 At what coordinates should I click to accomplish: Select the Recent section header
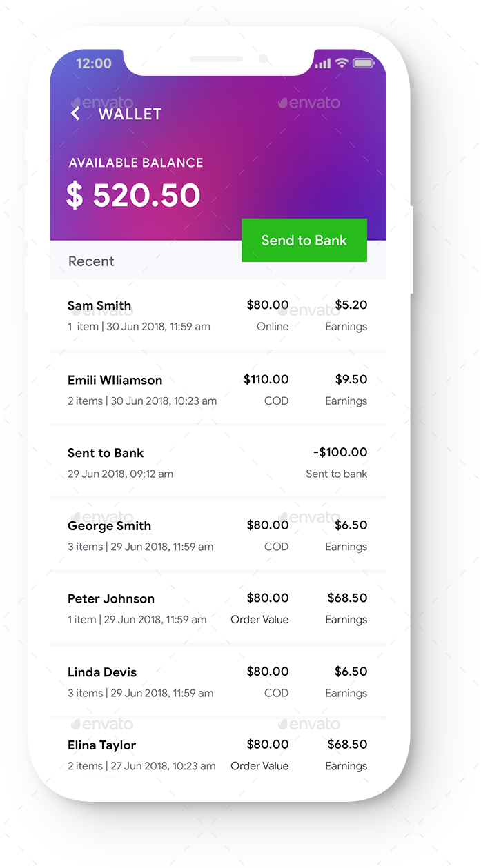(91, 261)
